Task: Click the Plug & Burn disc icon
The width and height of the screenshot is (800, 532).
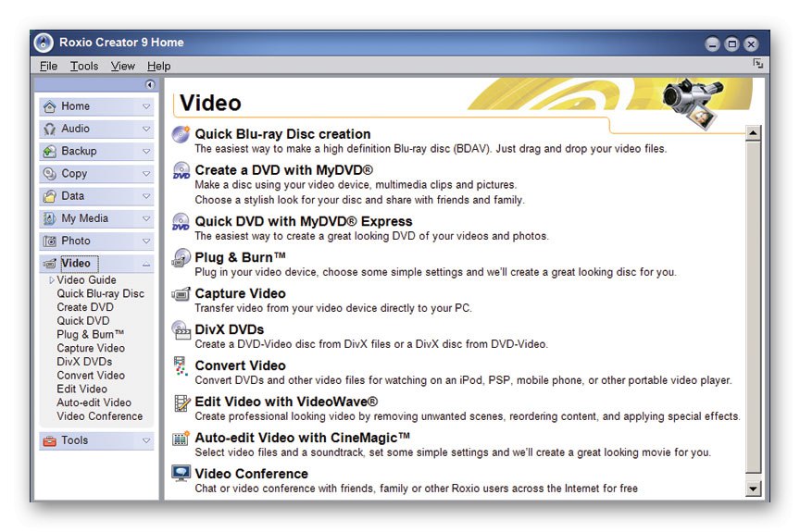Action: coord(181,258)
